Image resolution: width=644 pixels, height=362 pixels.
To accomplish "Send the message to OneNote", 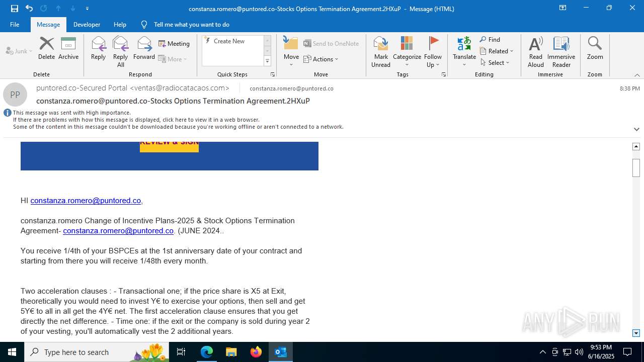I will pos(331,44).
